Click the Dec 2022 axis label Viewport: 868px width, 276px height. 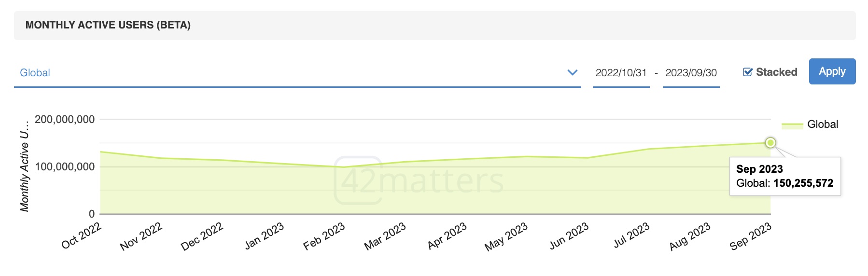(202, 236)
